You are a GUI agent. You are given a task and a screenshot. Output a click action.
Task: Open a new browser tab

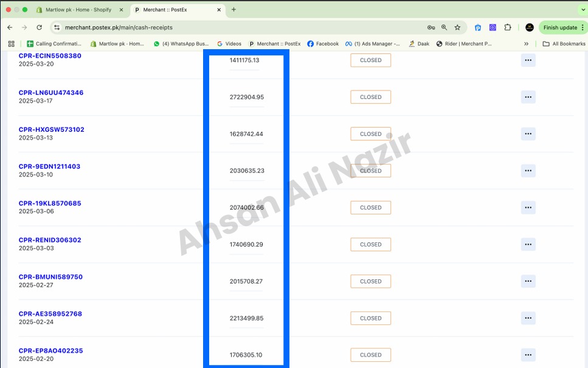pyautogui.click(x=233, y=10)
